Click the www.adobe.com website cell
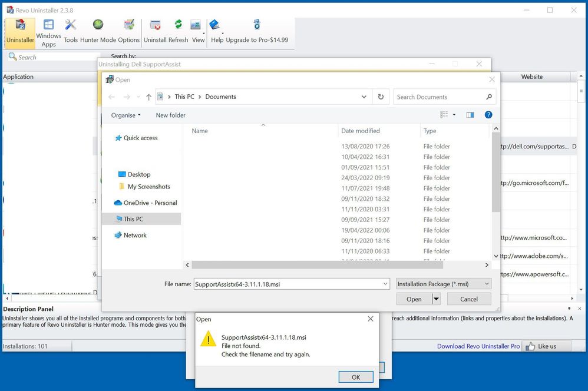Viewport: 588px width, 391px height. click(x=534, y=256)
